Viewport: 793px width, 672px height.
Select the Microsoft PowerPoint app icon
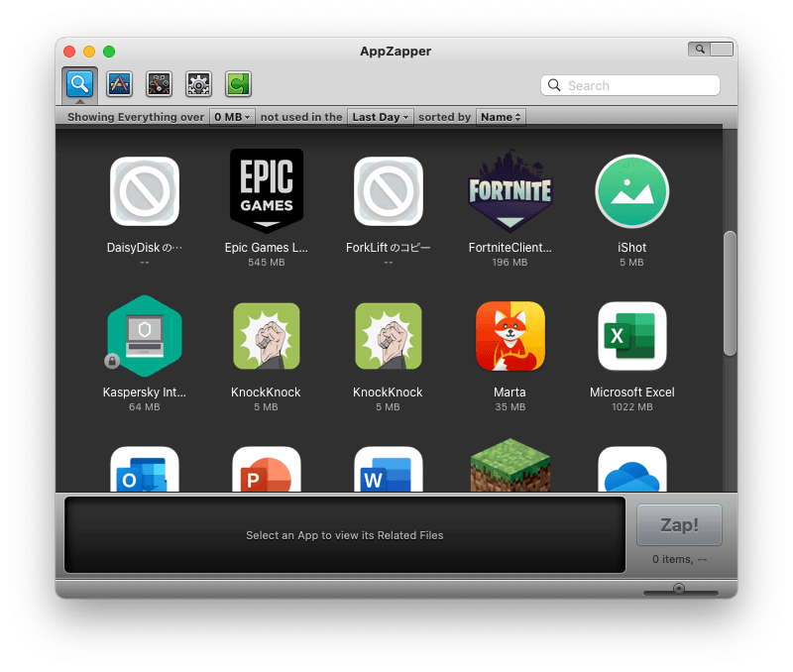pos(267,469)
